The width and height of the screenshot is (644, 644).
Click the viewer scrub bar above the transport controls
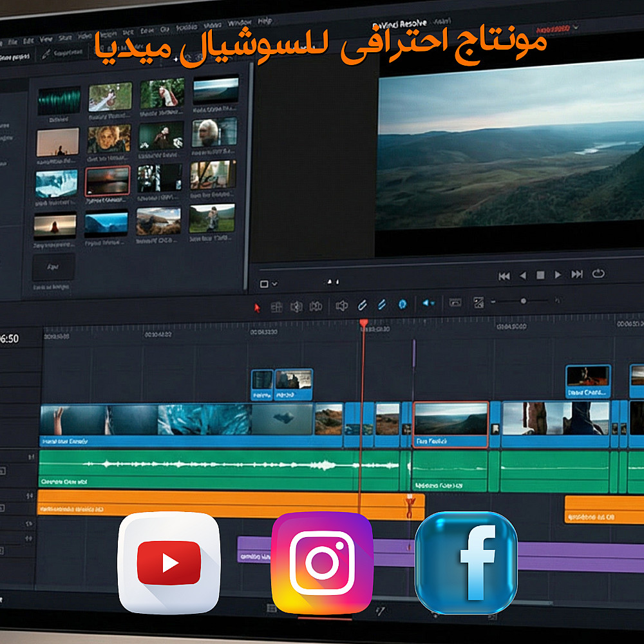coord(452,264)
